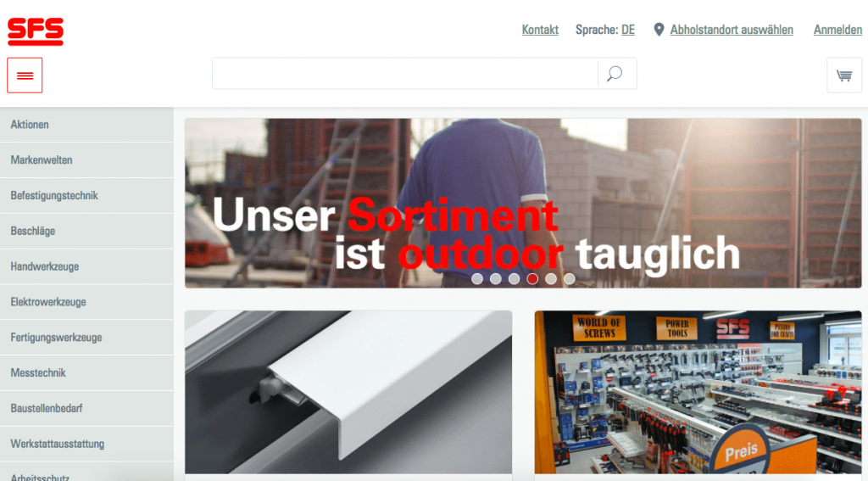Click into the search input field
The height and width of the screenshot is (481, 868).
[x=405, y=74]
